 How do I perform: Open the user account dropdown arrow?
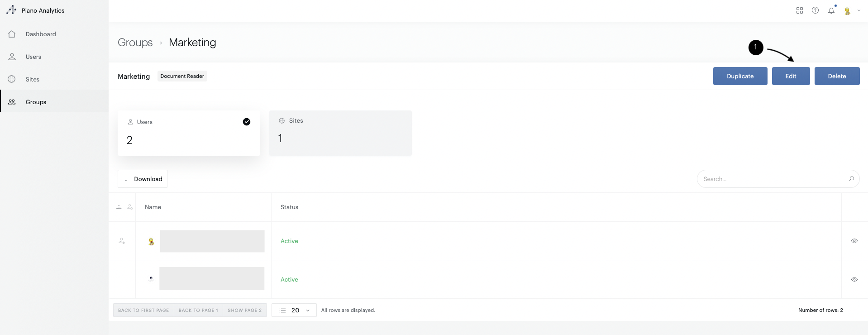858,10
